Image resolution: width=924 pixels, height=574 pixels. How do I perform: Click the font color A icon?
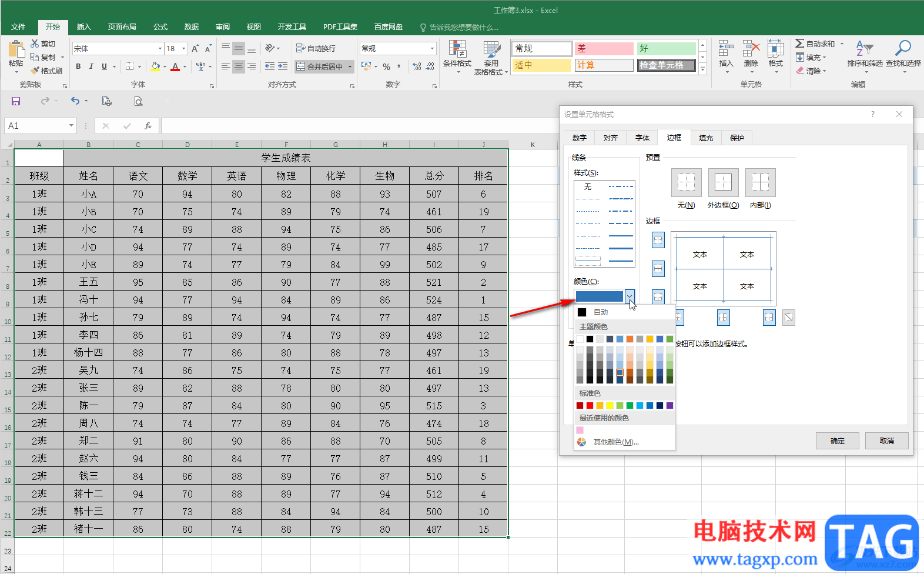pyautogui.click(x=175, y=66)
